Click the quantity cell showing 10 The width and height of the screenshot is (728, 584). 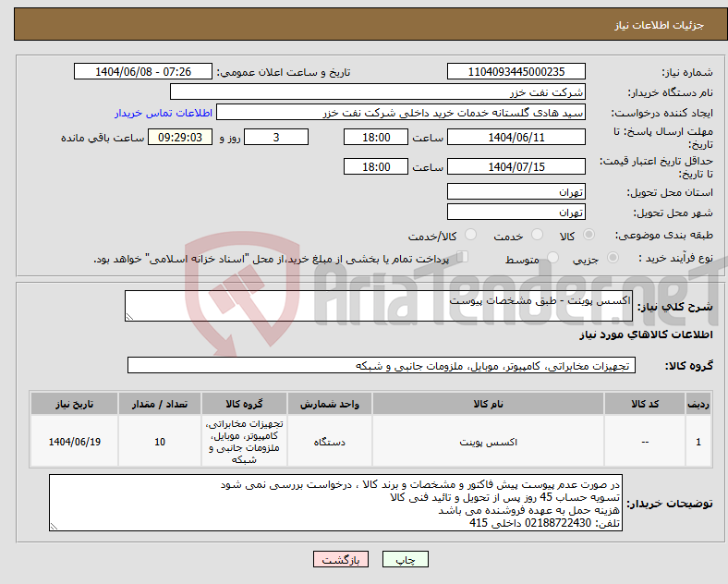point(160,441)
